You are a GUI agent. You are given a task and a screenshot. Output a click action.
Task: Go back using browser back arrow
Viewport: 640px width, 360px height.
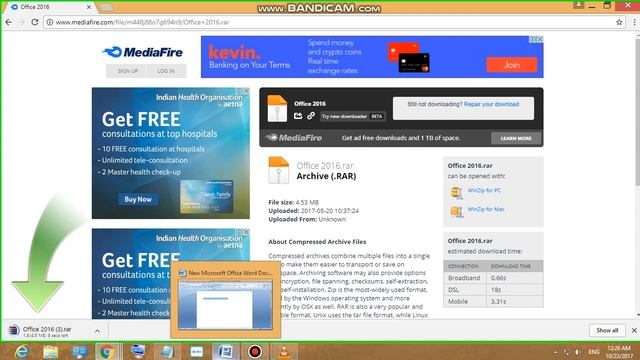click(x=9, y=22)
